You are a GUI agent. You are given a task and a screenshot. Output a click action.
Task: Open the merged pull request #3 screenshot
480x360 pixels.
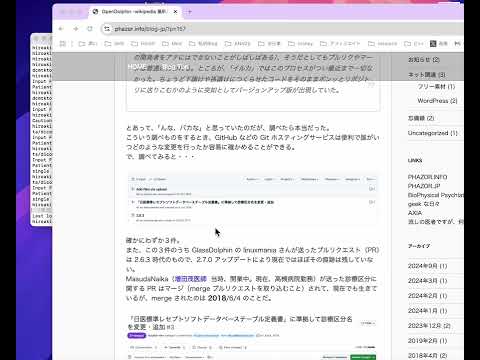(x=252, y=337)
